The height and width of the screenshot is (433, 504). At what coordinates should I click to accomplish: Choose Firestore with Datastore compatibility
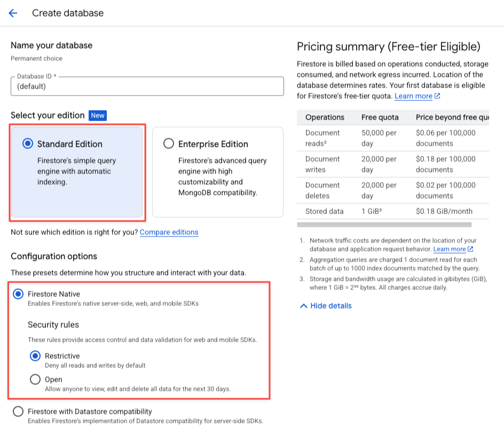pyautogui.click(x=19, y=412)
